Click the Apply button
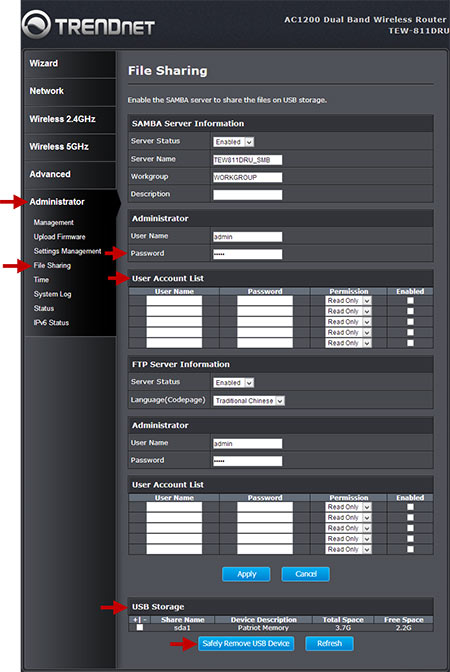 (246, 574)
